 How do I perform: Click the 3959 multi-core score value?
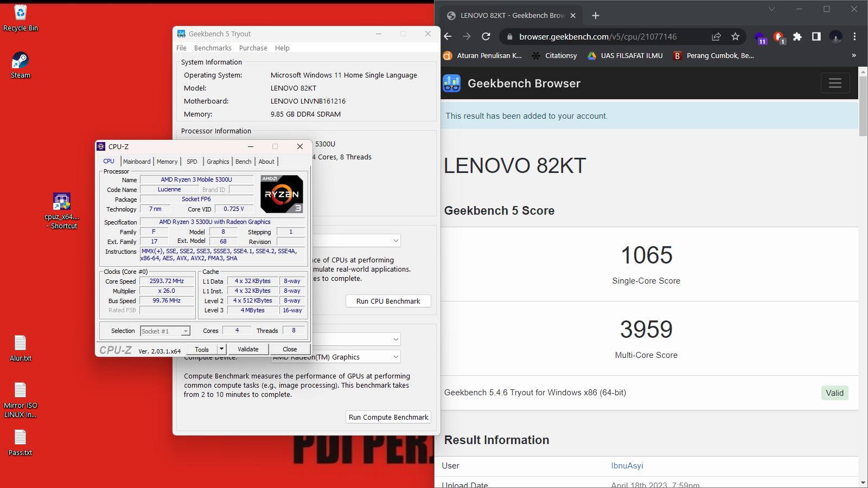[646, 330]
